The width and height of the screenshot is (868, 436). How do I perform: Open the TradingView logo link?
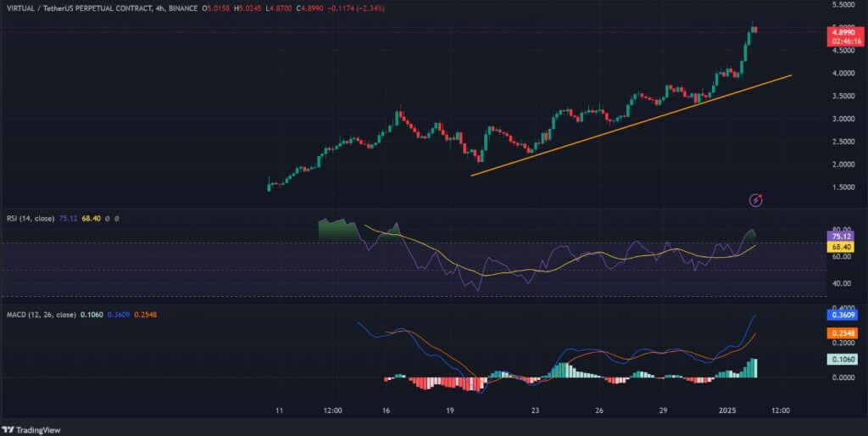pyautogui.click(x=31, y=430)
